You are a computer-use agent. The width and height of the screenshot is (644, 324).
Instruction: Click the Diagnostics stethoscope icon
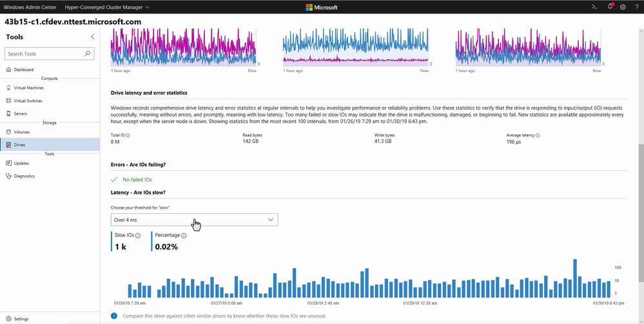click(x=8, y=176)
